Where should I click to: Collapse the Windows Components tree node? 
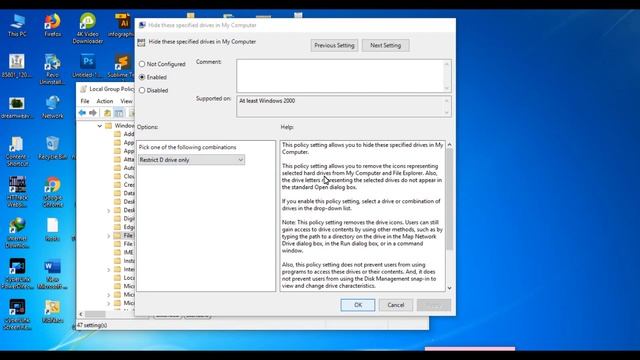pos(100,126)
